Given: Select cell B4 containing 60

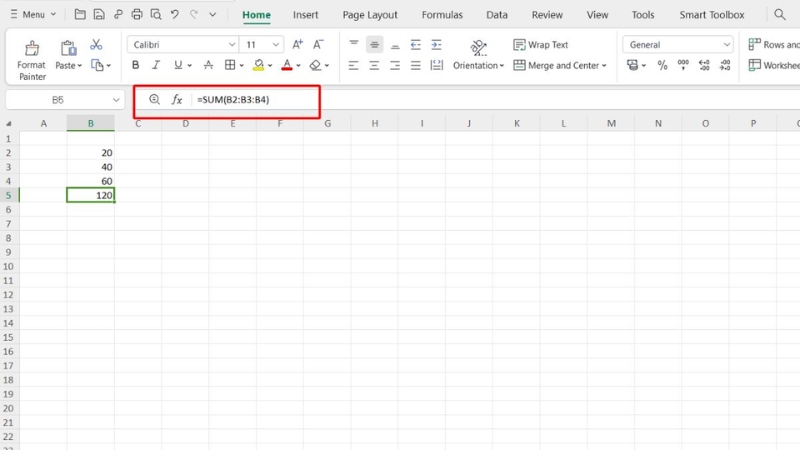Looking at the screenshot, I should (x=91, y=181).
